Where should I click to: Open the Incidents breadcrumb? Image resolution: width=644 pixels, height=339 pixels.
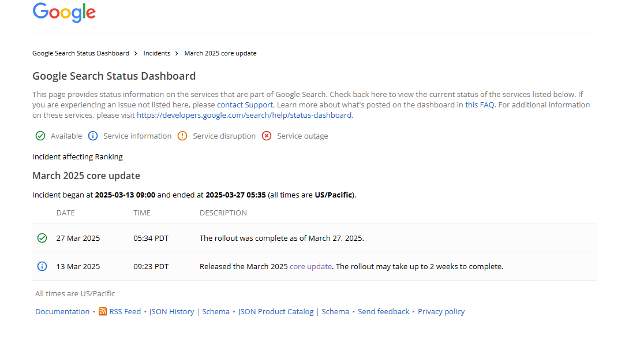(157, 53)
